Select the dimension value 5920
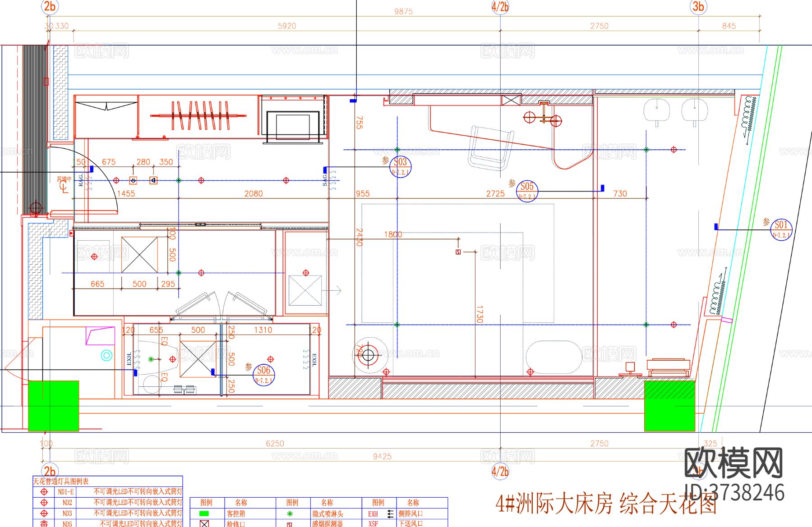This screenshot has width=812, height=527. point(287,26)
